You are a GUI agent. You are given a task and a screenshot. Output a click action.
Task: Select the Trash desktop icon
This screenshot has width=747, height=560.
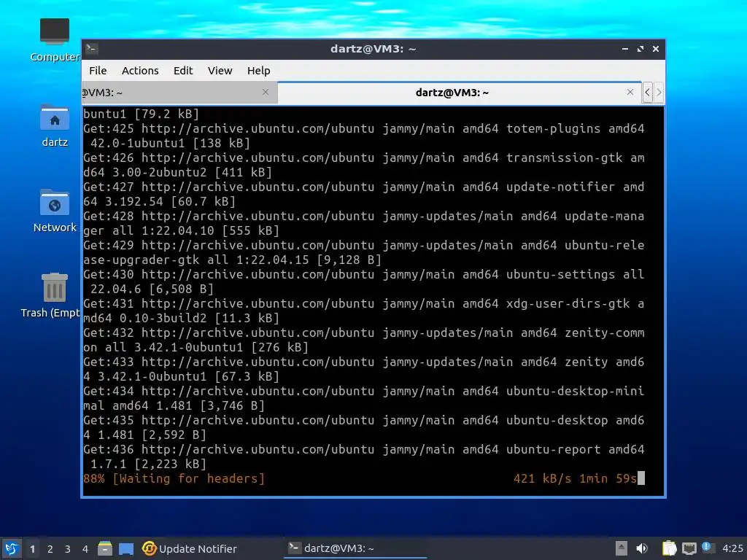(x=50, y=295)
